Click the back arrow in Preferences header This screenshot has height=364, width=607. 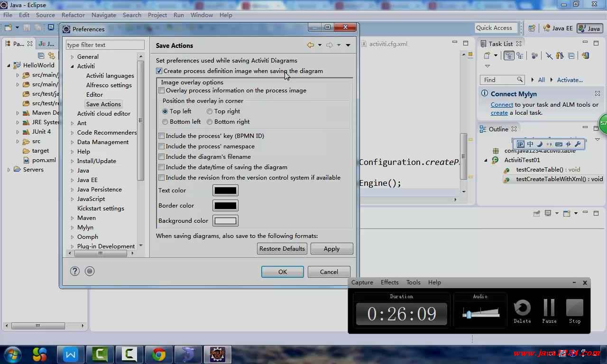point(311,45)
